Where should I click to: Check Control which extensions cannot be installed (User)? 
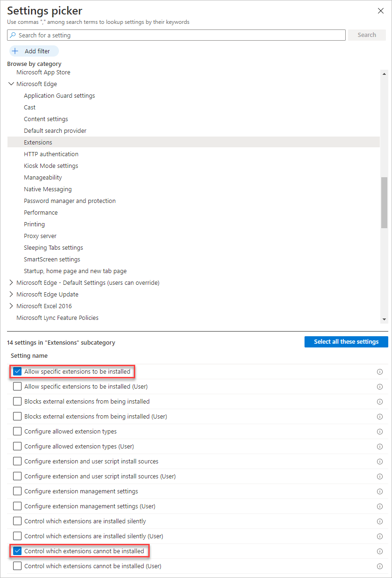tap(17, 566)
